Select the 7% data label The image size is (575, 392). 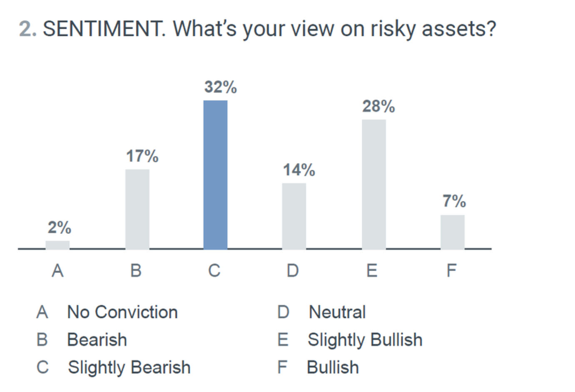click(x=454, y=201)
